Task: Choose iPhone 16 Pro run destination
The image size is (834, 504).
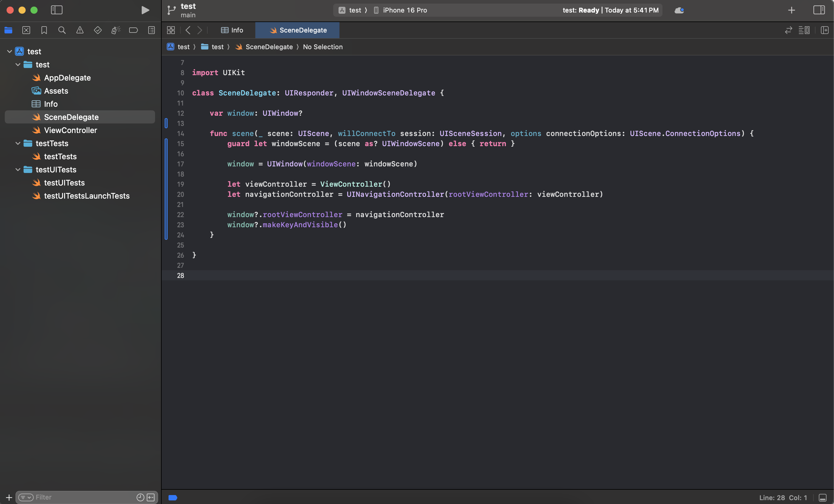Action: click(404, 10)
